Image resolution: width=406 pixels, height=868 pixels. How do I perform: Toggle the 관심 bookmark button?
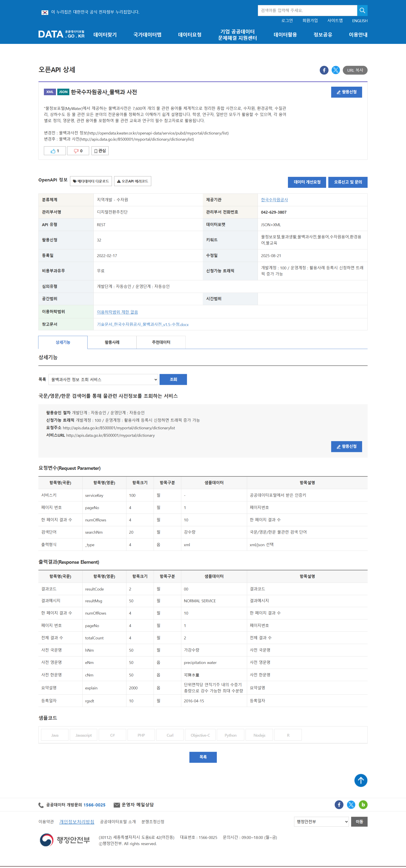coord(100,151)
